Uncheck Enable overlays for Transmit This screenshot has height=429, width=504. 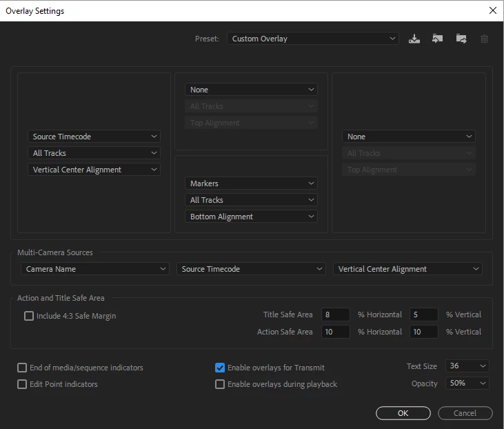(x=220, y=368)
